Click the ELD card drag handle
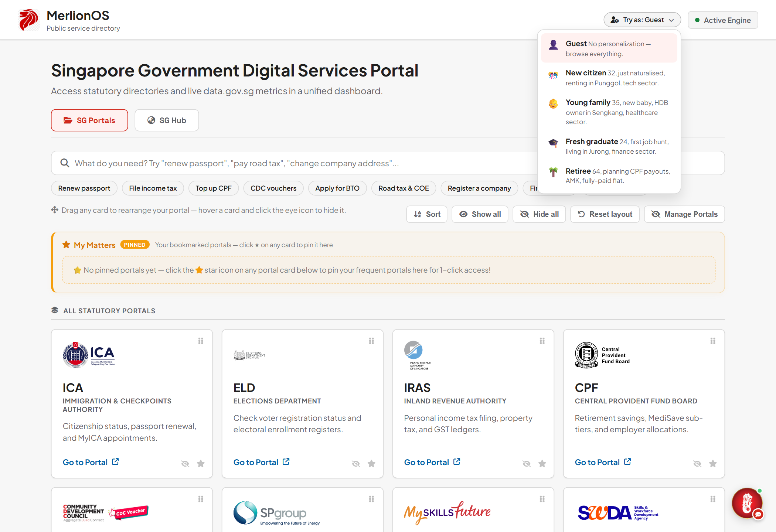This screenshot has width=776, height=532. [x=371, y=341]
